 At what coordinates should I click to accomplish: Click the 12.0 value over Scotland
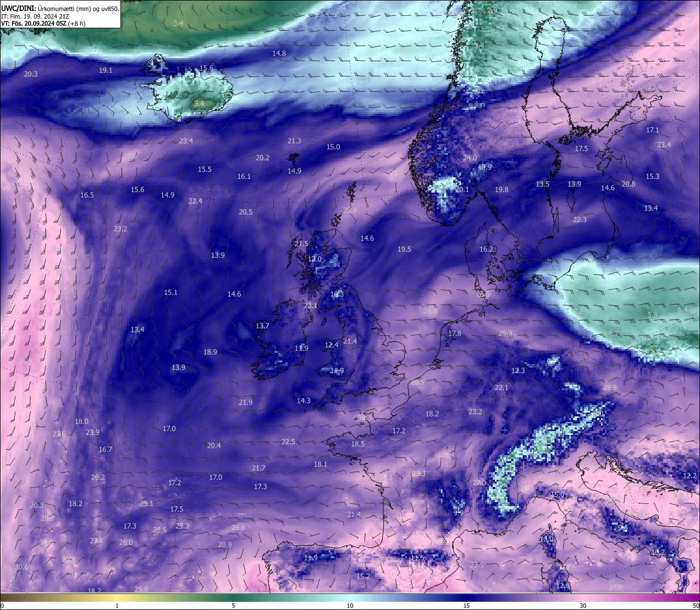[314, 259]
